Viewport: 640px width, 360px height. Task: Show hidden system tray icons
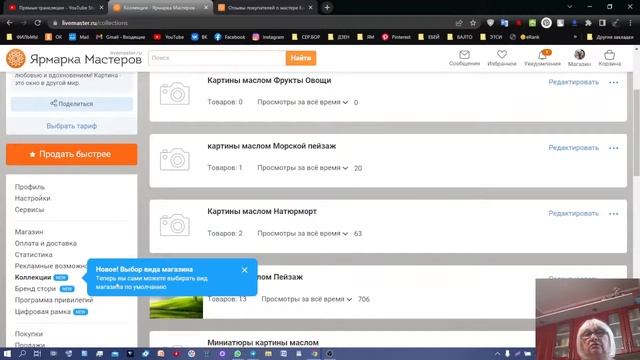pos(497,353)
